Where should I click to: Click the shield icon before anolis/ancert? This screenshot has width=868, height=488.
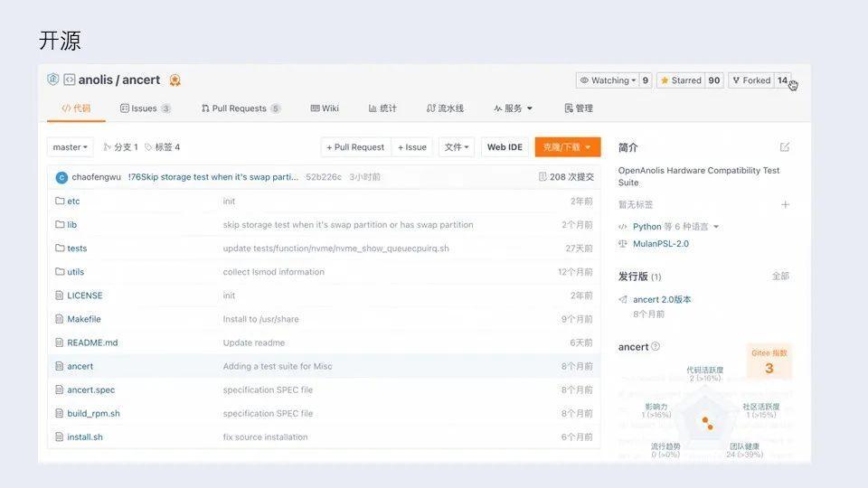click(53, 80)
